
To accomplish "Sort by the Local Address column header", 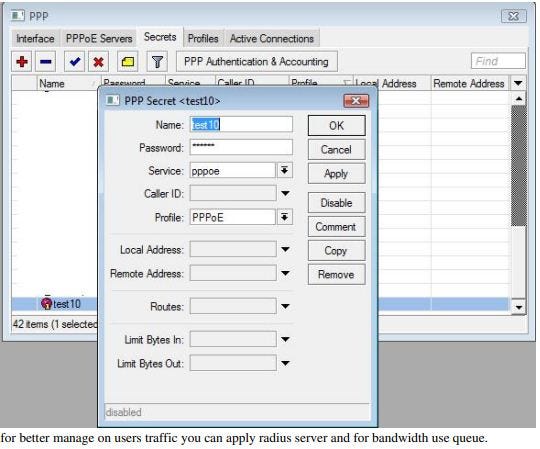I will (x=392, y=83).
